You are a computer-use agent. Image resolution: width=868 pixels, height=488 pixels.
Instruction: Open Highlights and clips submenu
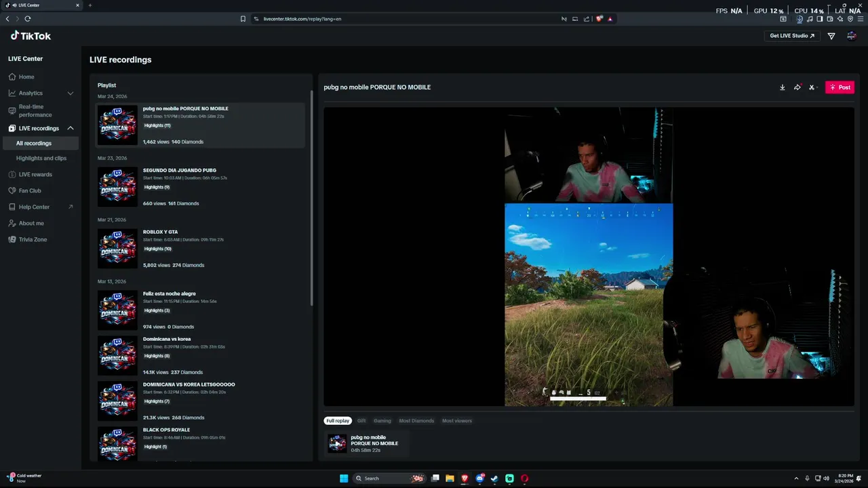(x=41, y=158)
